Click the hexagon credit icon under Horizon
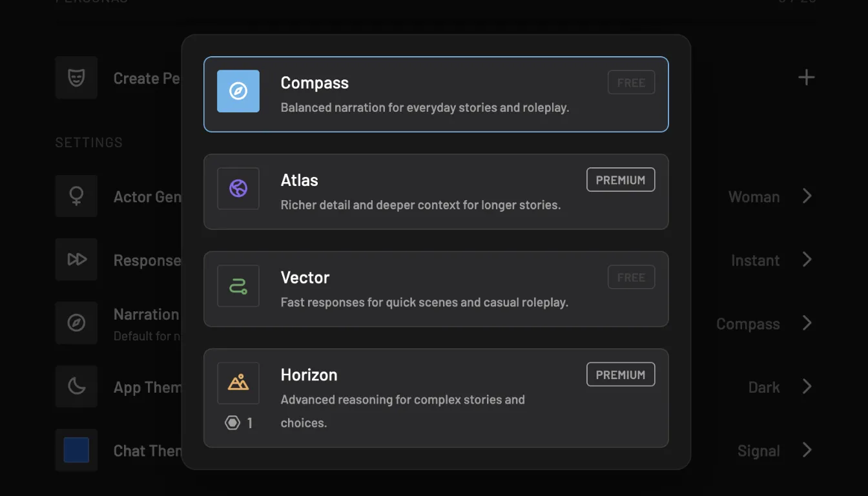 [x=232, y=423]
